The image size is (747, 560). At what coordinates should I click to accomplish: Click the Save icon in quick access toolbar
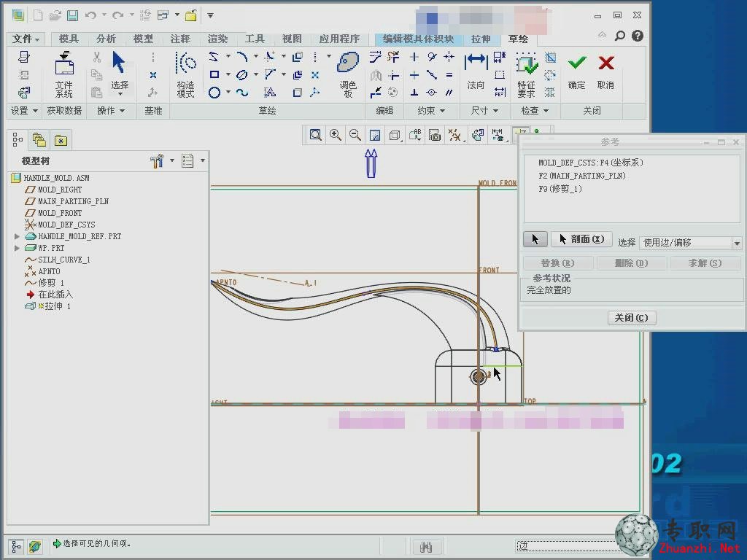(72, 15)
